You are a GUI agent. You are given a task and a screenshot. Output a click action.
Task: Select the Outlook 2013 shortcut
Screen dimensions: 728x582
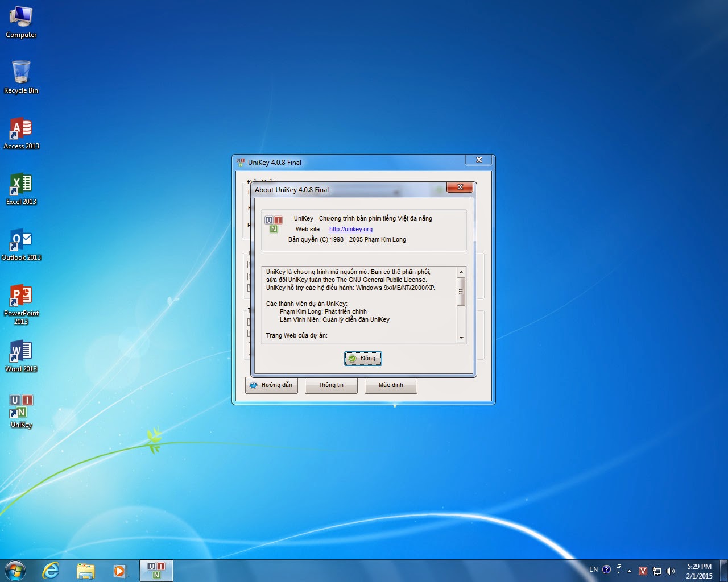[x=21, y=244]
